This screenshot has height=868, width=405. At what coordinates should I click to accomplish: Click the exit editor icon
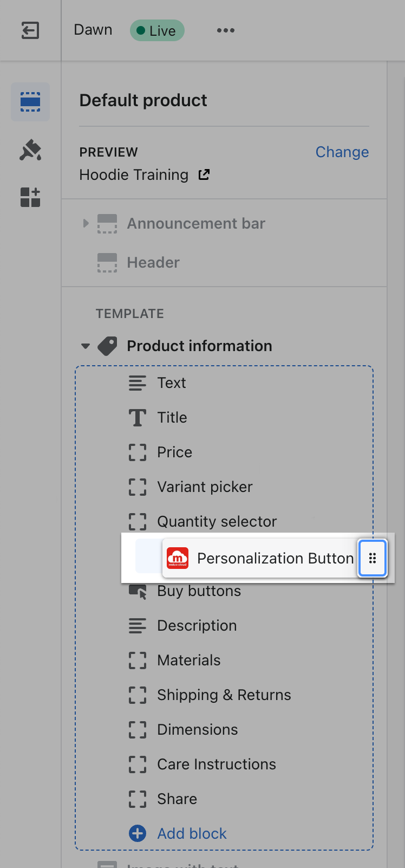[x=30, y=30]
